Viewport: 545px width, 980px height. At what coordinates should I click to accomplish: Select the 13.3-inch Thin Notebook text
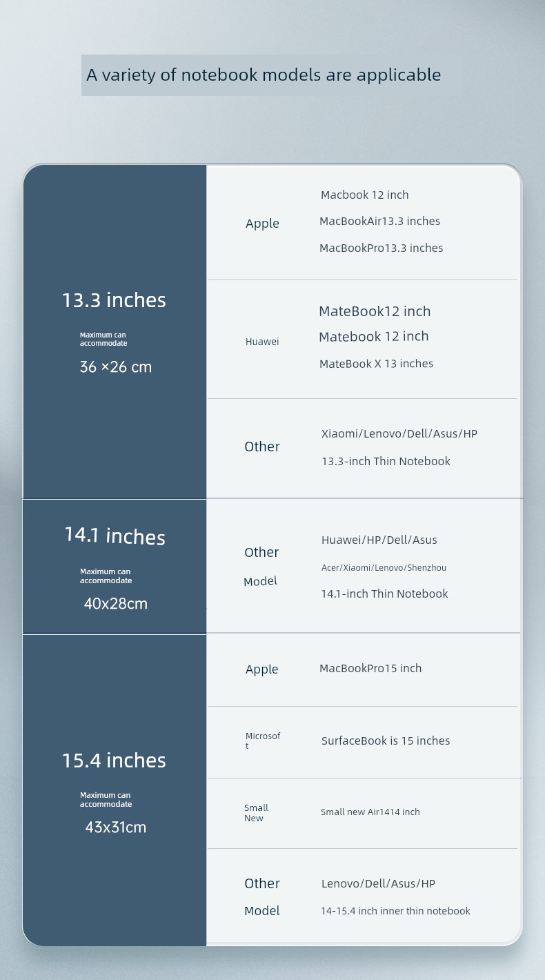(x=386, y=461)
